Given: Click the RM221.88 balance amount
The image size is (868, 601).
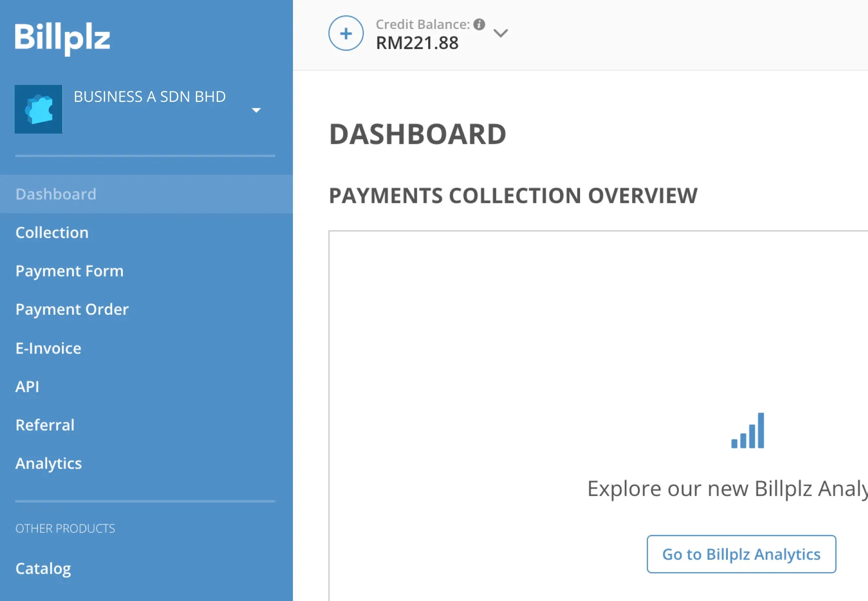Looking at the screenshot, I should click(417, 43).
